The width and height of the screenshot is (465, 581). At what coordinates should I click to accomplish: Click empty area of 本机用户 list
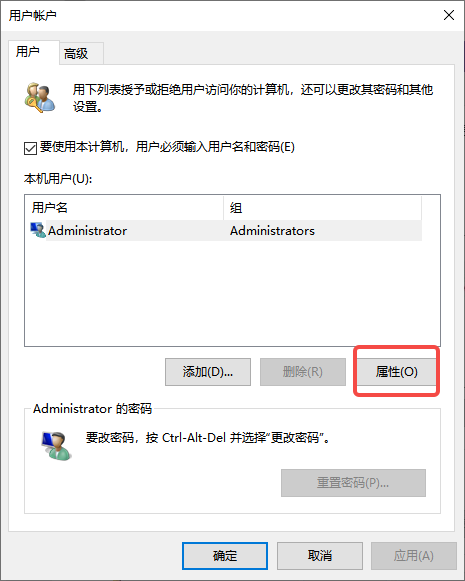232,293
